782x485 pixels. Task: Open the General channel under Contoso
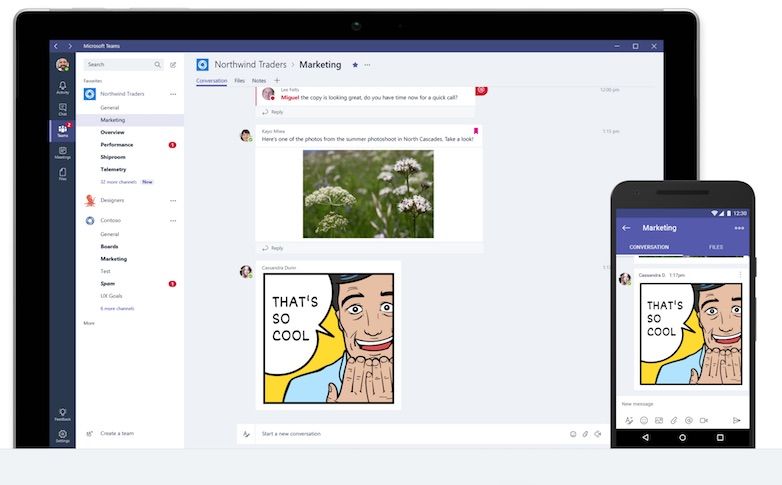coord(110,234)
